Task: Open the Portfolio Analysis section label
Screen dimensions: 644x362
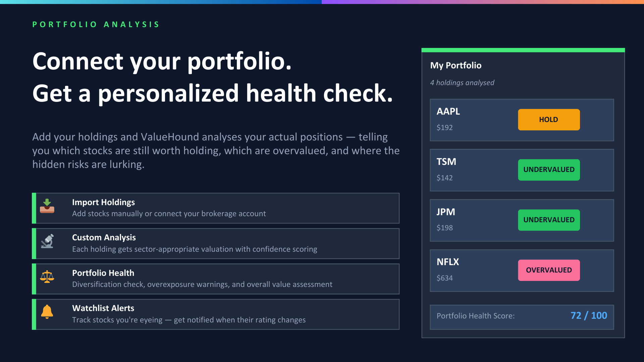Action: (96, 24)
